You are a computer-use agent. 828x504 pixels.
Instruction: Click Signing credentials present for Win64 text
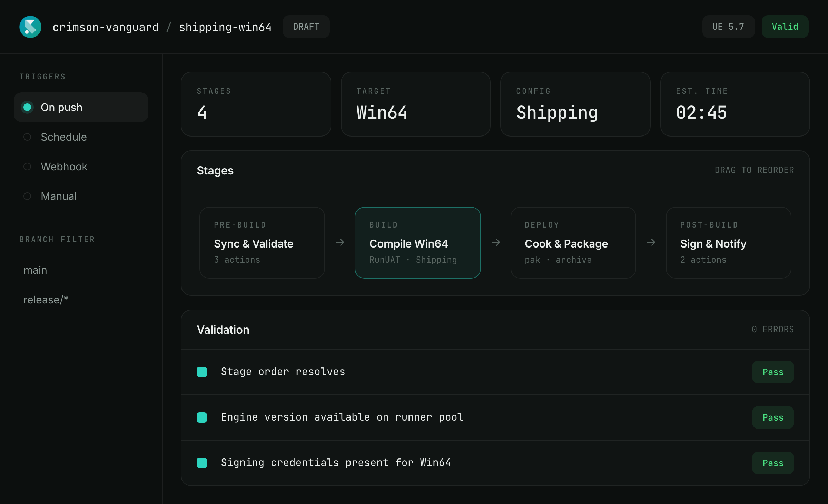coord(336,463)
